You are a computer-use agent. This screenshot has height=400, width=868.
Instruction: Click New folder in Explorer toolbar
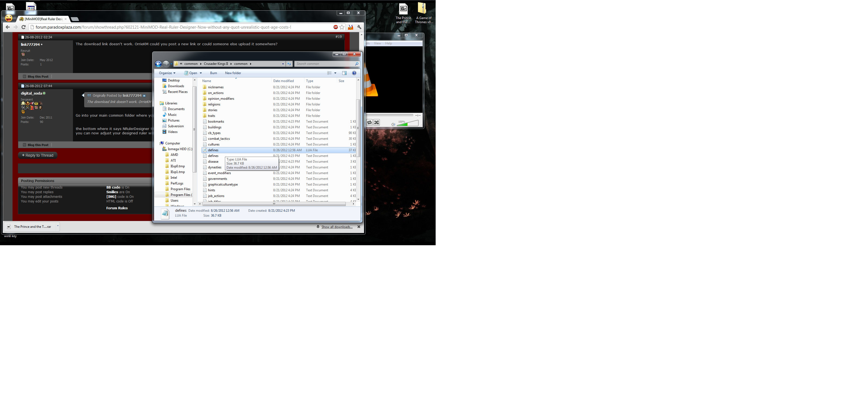coord(233,73)
